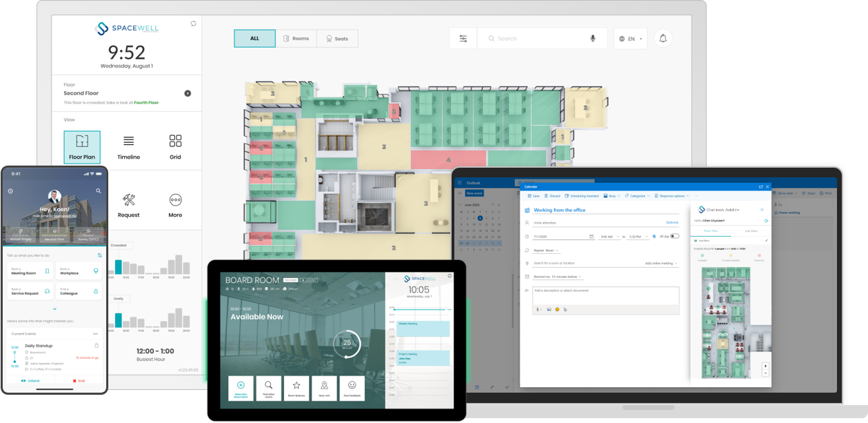Select the Seats filter toggle
This screenshot has width=868, height=423.
point(337,39)
